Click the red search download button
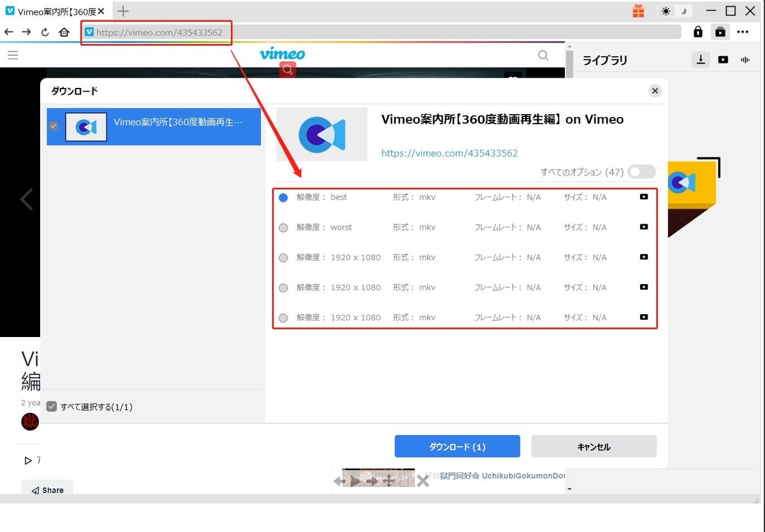765x532 pixels. [288, 69]
